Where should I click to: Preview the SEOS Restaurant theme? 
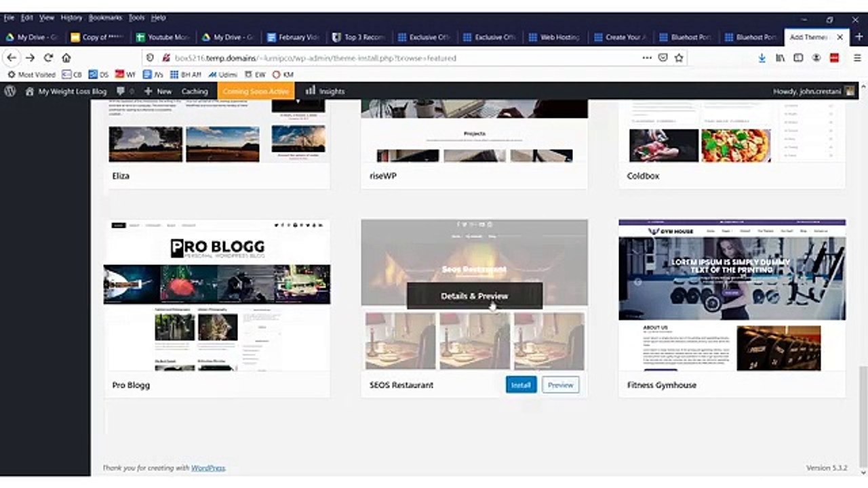[x=560, y=385]
